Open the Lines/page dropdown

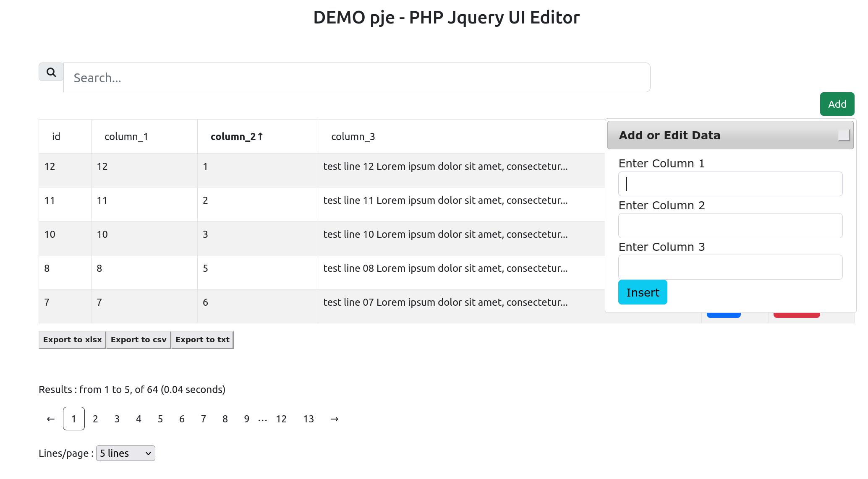(125, 453)
